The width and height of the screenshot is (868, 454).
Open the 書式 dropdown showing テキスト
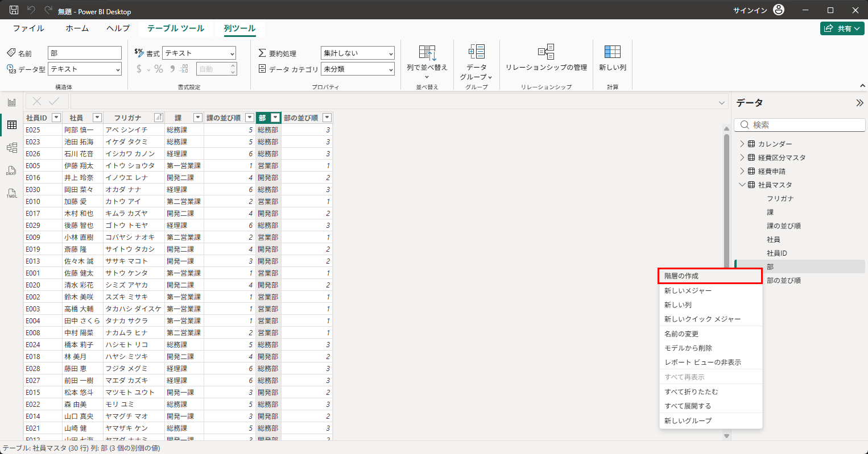pos(199,53)
